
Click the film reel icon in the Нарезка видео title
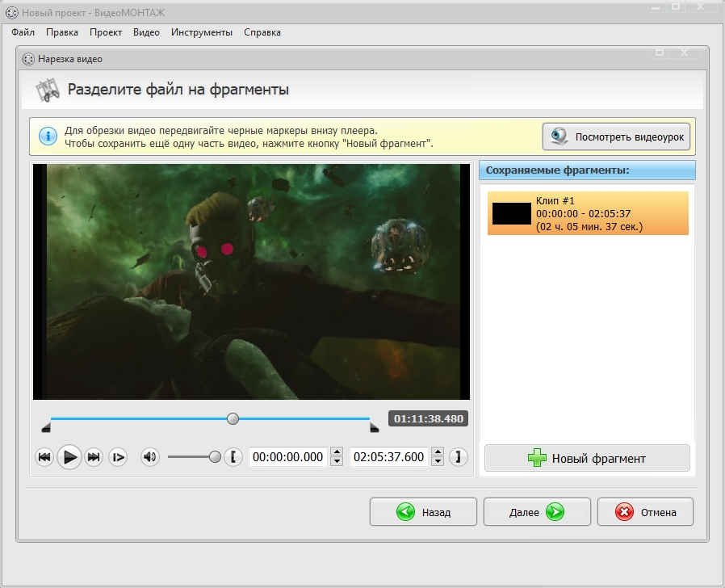point(28,59)
